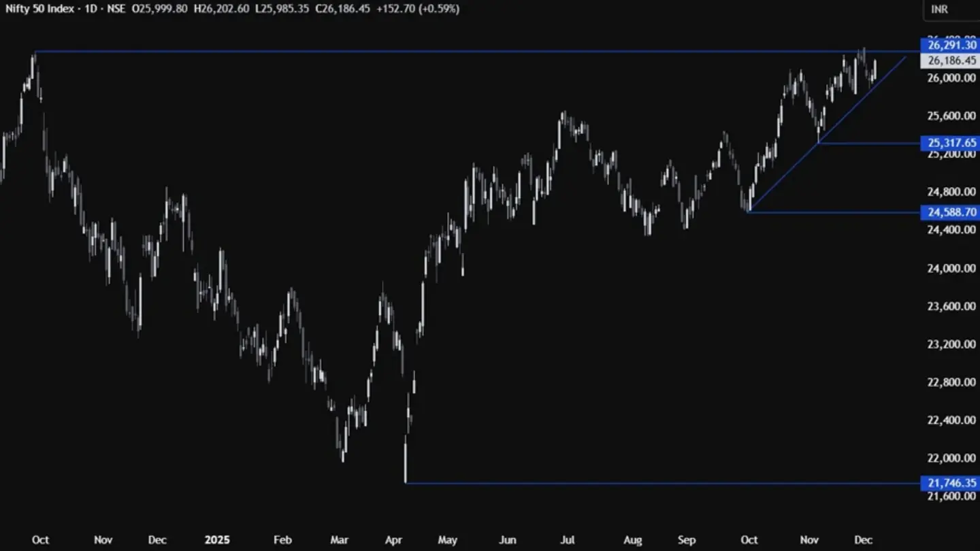The width and height of the screenshot is (980, 551).
Task: Select the 21,746.35 low price label
Action: (x=949, y=483)
